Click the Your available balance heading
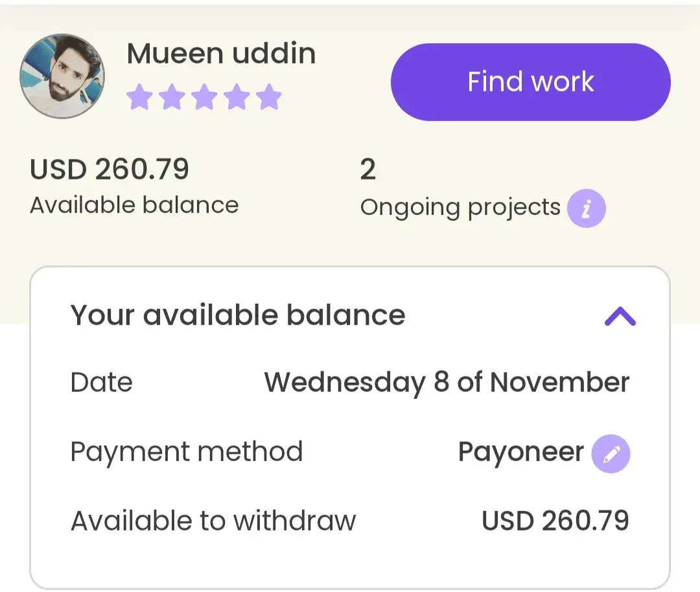 (x=238, y=315)
